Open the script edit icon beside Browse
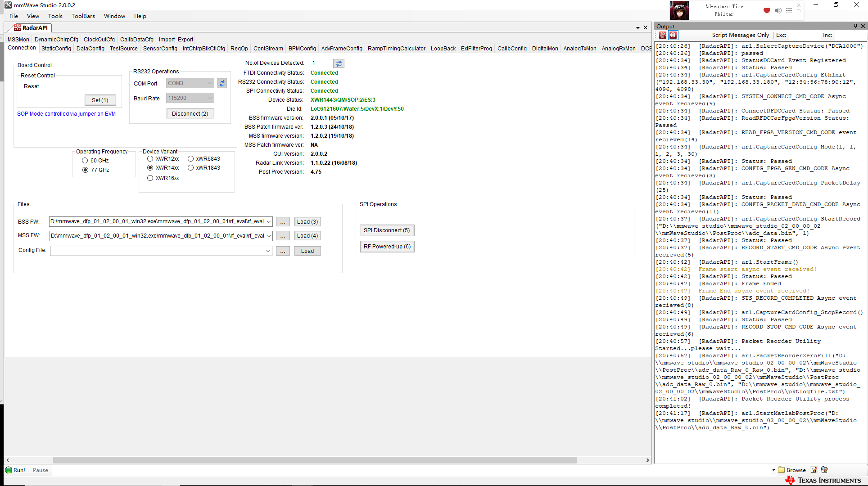Image resolution: width=868 pixels, height=486 pixels. pyautogui.click(x=814, y=470)
